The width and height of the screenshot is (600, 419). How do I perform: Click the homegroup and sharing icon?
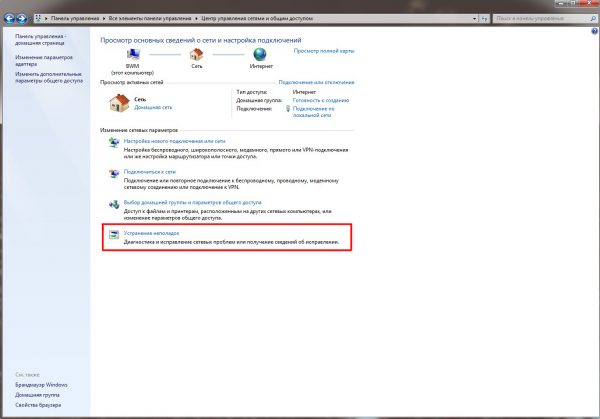coord(114,204)
